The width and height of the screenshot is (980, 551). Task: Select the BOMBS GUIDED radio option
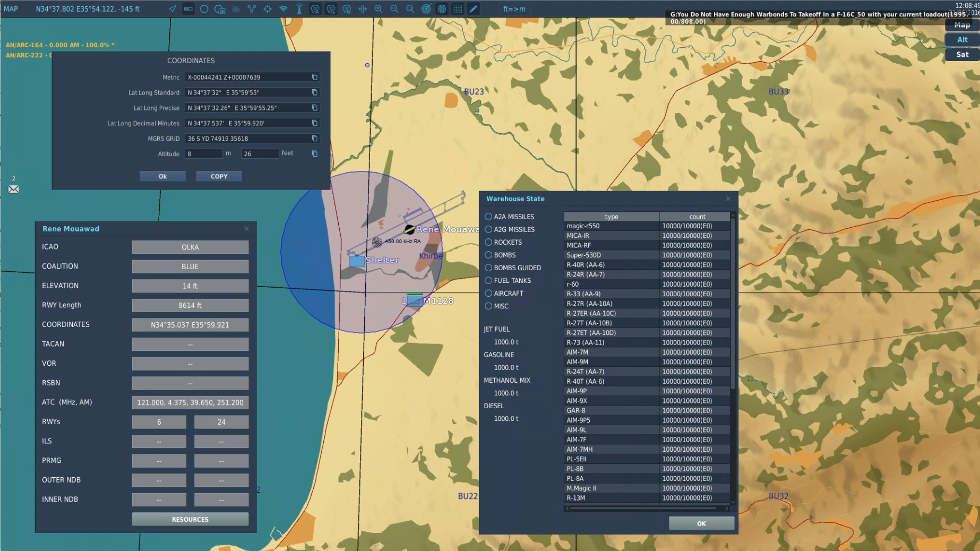488,268
